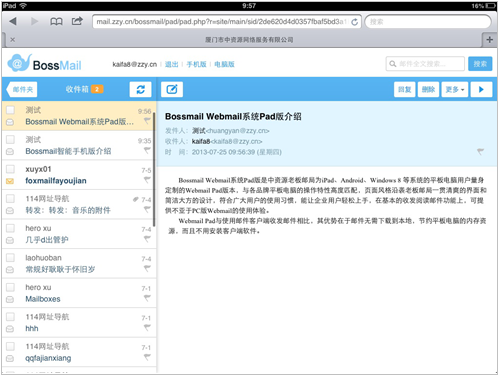Click the blue 搜索 search button
The height and width of the screenshot is (377, 501).
pos(480,64)
